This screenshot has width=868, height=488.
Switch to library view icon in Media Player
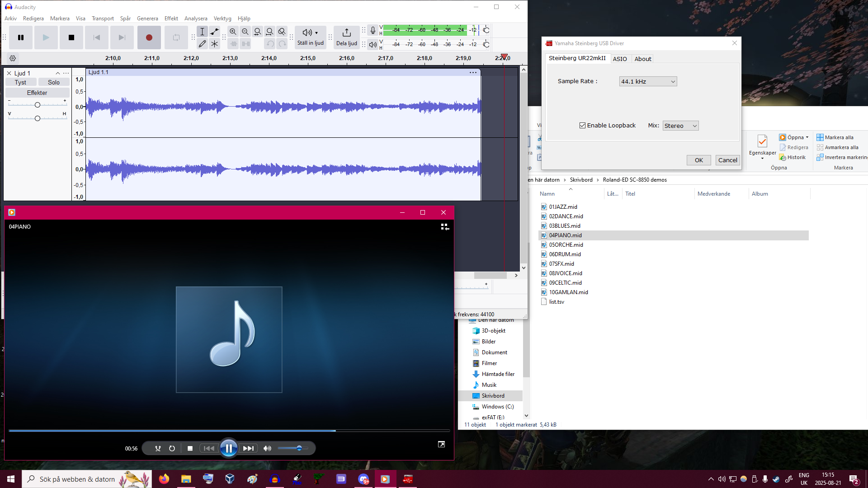445,227
